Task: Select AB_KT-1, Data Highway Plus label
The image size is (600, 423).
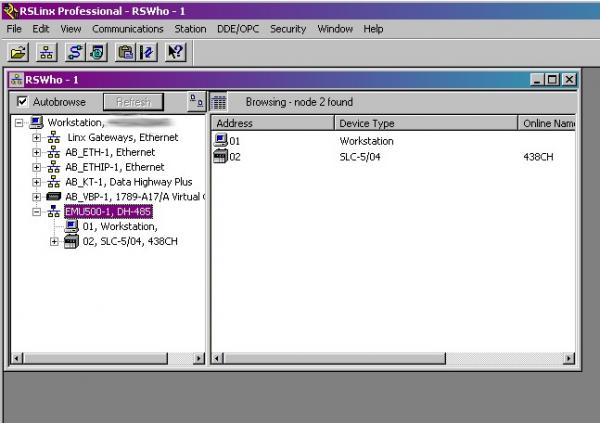Action: tap(129, 182)
